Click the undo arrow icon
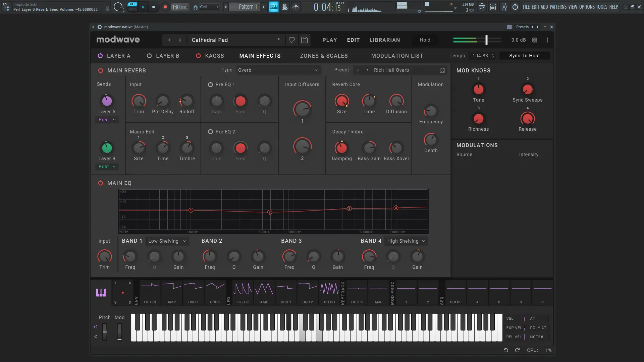 click(x=506, y=350)
